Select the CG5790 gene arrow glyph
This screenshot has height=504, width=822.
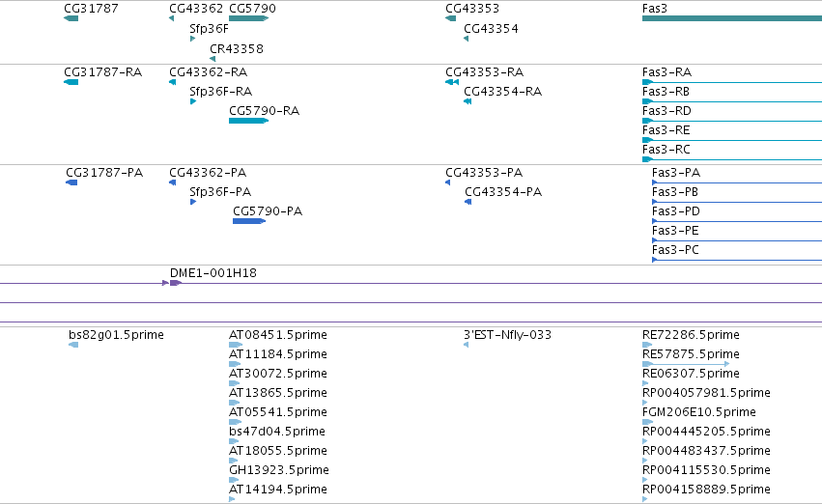249,18
